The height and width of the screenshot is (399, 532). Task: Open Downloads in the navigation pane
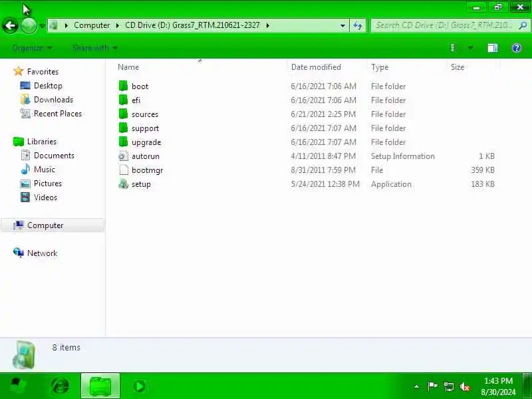tap(53, 100)
